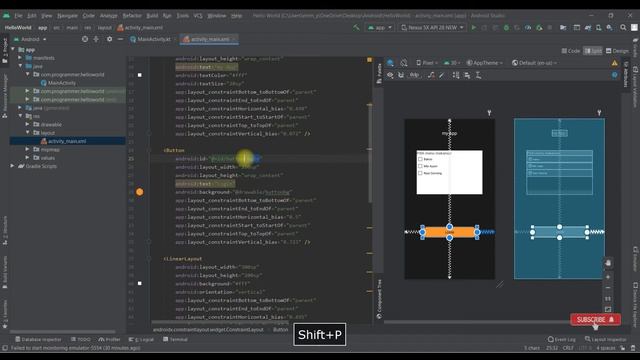Viewport: 640px width, 360px height.
Task: Open Project Structure from main toolbar
Action: [563, 27]
